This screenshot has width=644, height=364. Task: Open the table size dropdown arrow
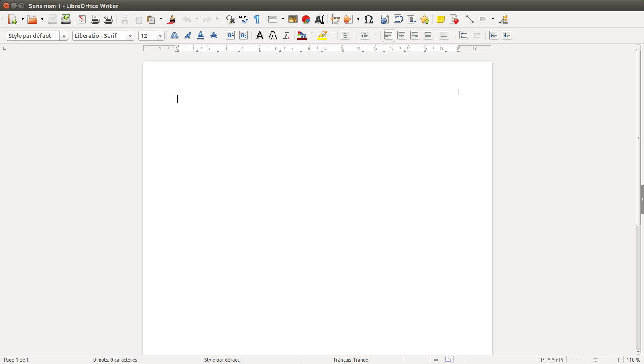tap(283, 19)
